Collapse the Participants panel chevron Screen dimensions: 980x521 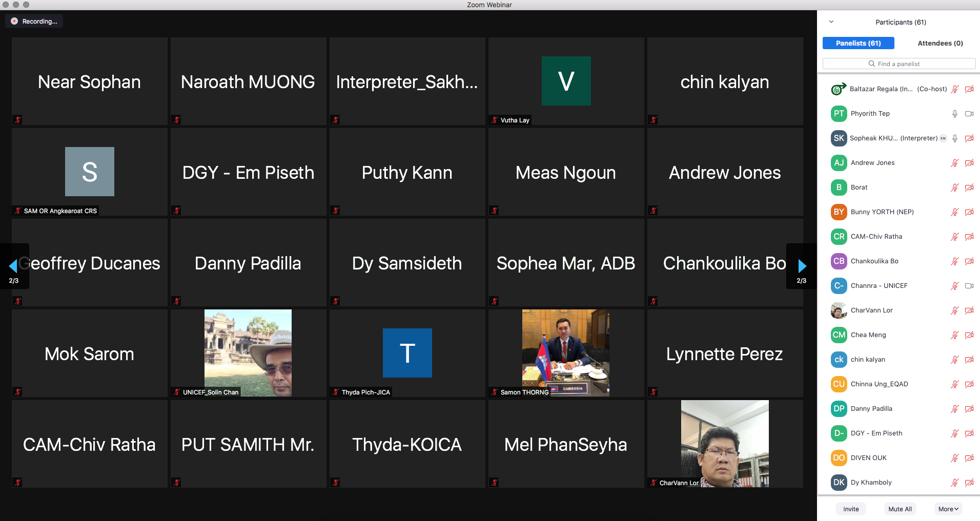[831, 22]
